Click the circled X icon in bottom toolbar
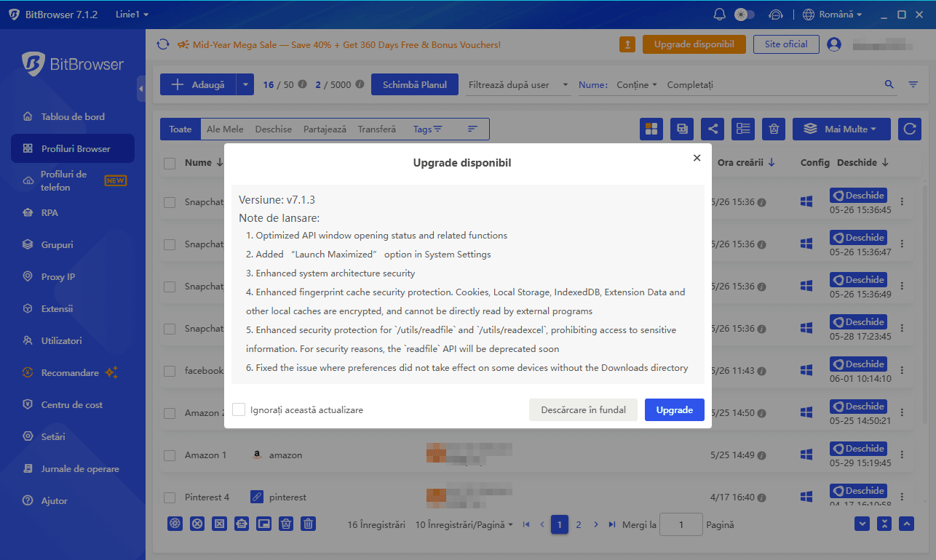 point(197,524)
